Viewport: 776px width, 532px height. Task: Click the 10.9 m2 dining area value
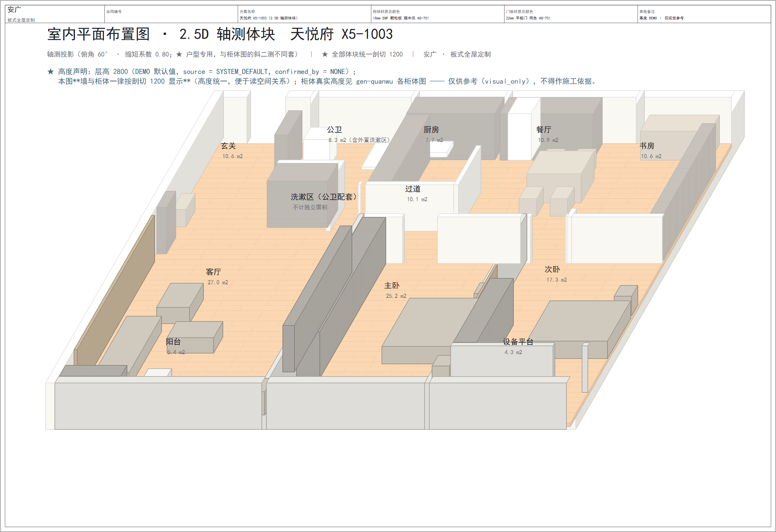coord(548,140)
